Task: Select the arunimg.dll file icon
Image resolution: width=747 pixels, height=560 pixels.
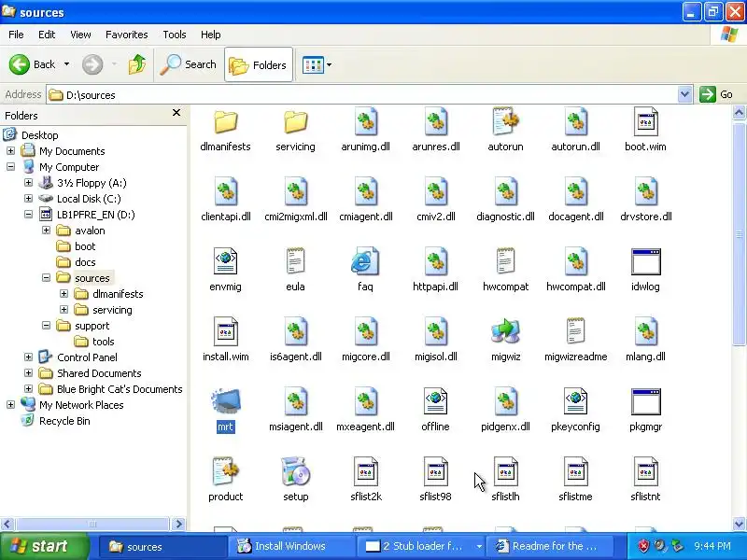Action: pyautogui.click(x=365, y=121)
